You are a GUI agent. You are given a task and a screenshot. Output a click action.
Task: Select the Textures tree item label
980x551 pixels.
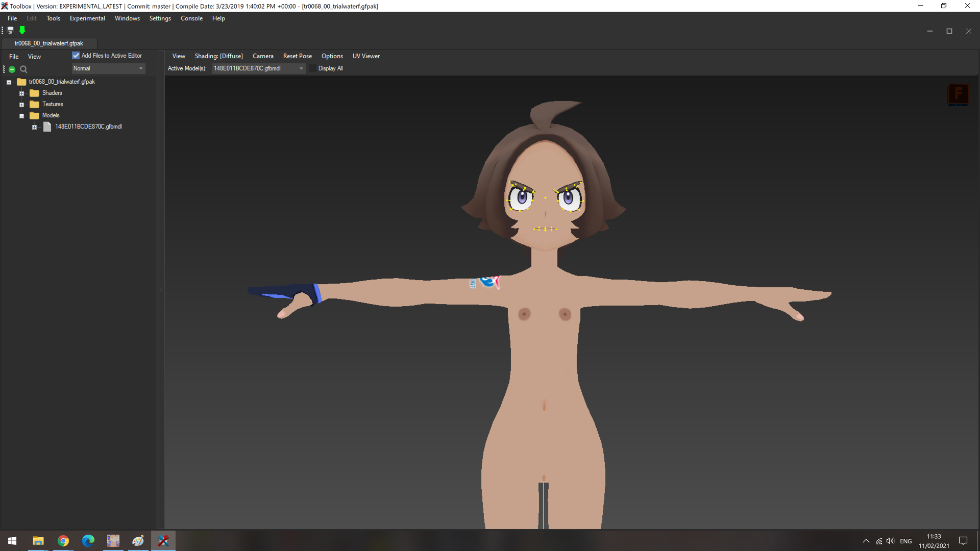click(x=53, y=104)
